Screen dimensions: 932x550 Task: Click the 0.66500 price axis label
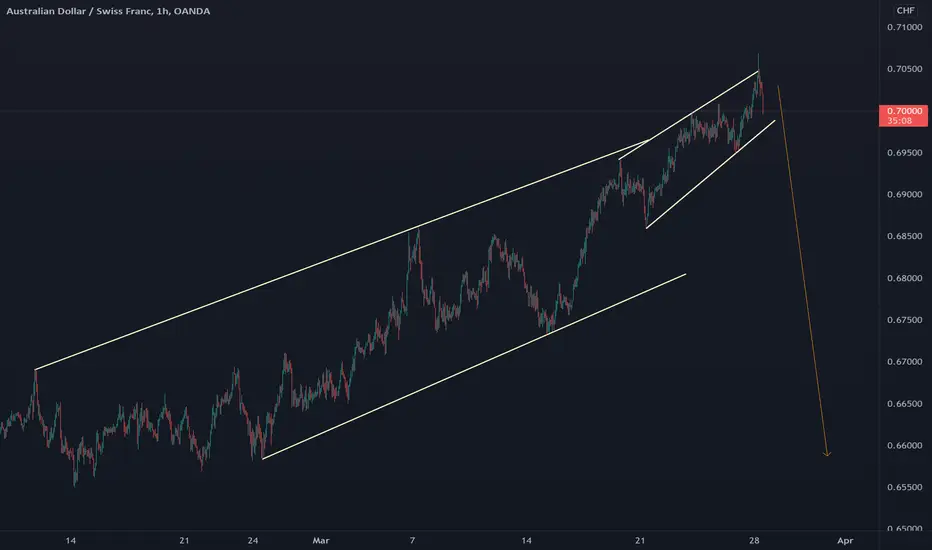click(x=904, y=404)
